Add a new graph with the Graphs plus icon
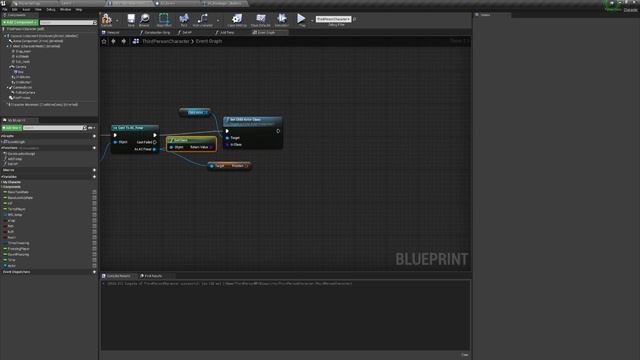 pos(94,136)
